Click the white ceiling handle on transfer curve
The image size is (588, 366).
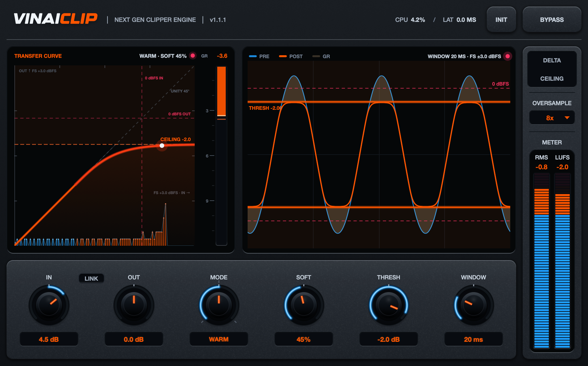coord(162,146)
